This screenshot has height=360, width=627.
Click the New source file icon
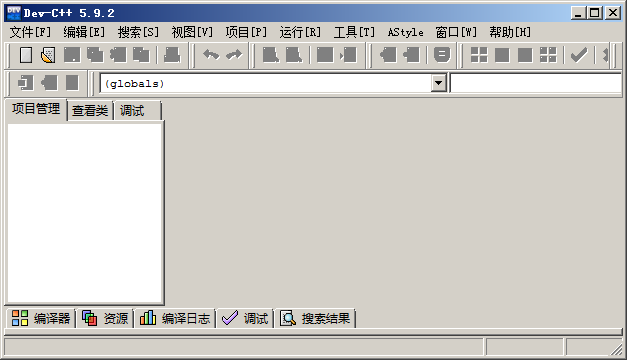(26, 55)
